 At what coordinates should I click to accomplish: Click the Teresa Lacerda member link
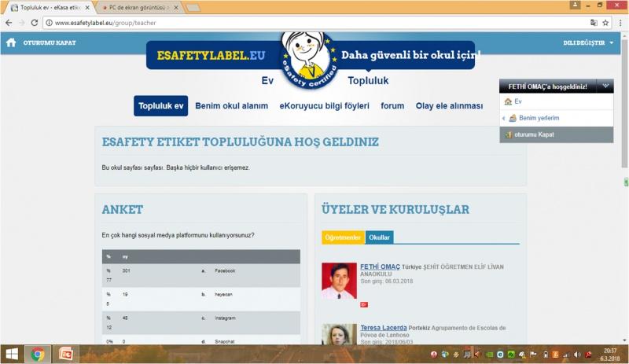(385, 328)
